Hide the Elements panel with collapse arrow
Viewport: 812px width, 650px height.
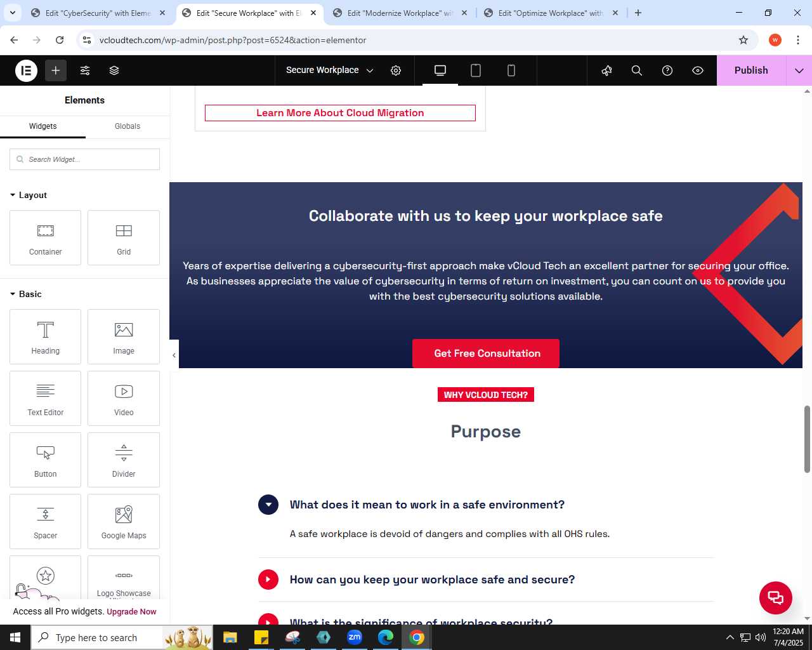pos(174,355)
